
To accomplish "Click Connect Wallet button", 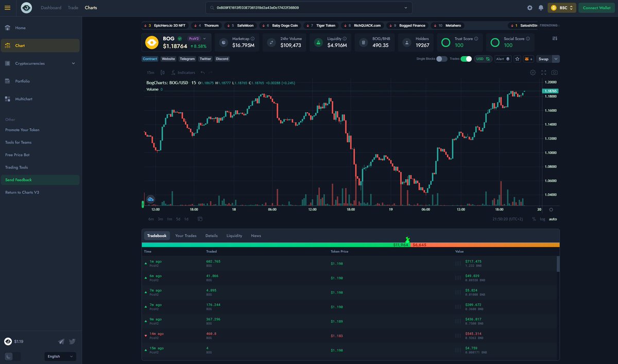I will click(597, 8).
